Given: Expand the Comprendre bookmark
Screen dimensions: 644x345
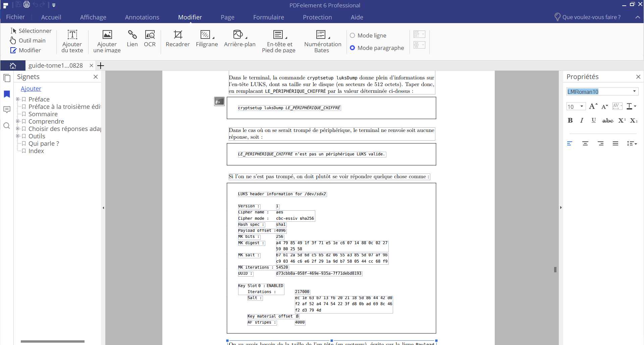Looking at the screenshot, I should (18, 121).
